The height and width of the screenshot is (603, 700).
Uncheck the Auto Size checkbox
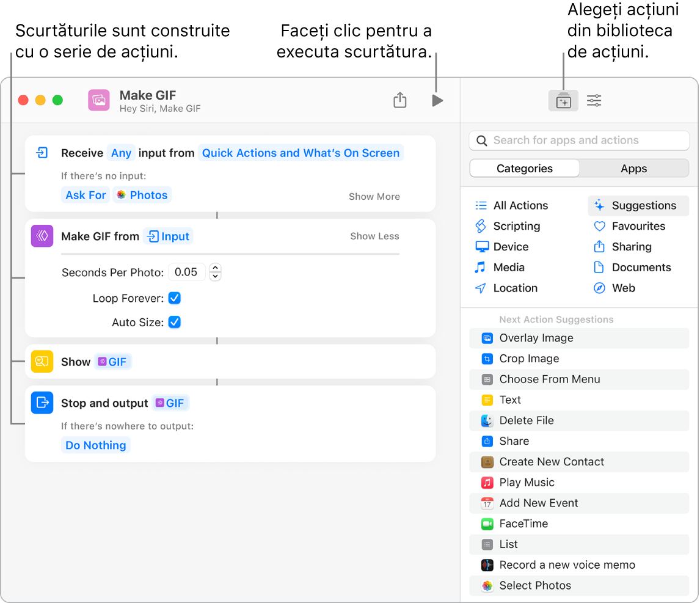[175, 322]
